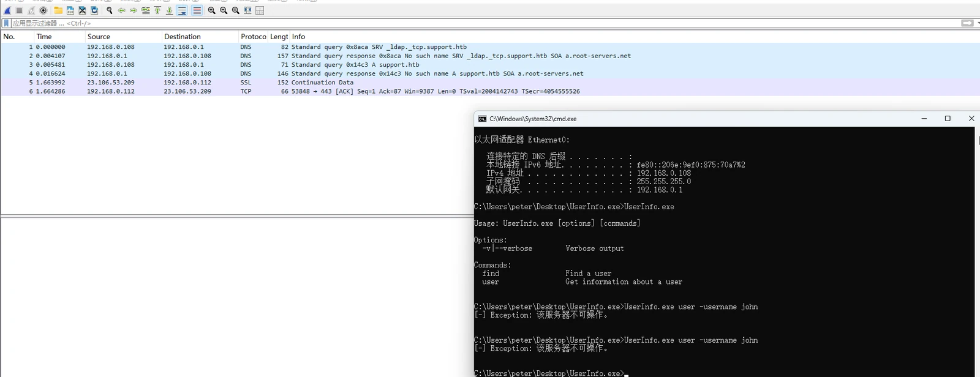Image resolution: width=980 pixels, height=377 pixels.
Task: Click the display filter input field
Action: [484, 23]
